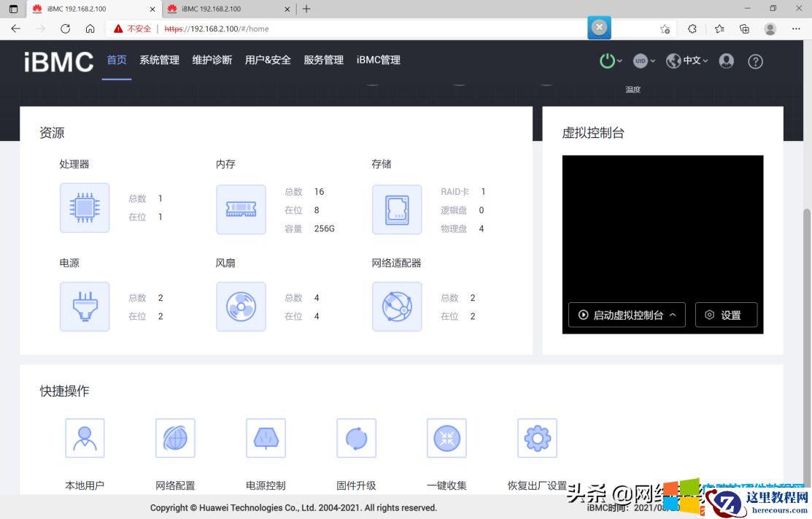Image resolution: width=812 pixels, height=519 pixels.
Task: Open the 系统管理 menu
Action: point(160,60)
